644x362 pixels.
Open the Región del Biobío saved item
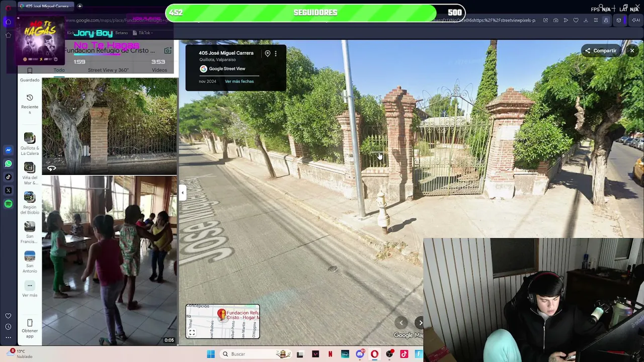[x=30, y=203]
